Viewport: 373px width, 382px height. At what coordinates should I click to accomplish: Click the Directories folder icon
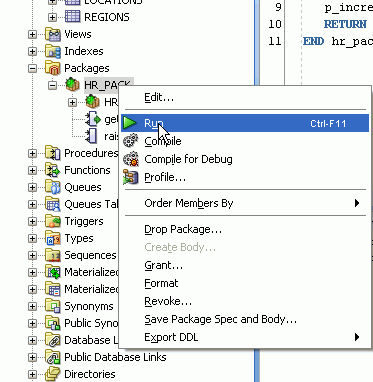(x=53, y=374)
